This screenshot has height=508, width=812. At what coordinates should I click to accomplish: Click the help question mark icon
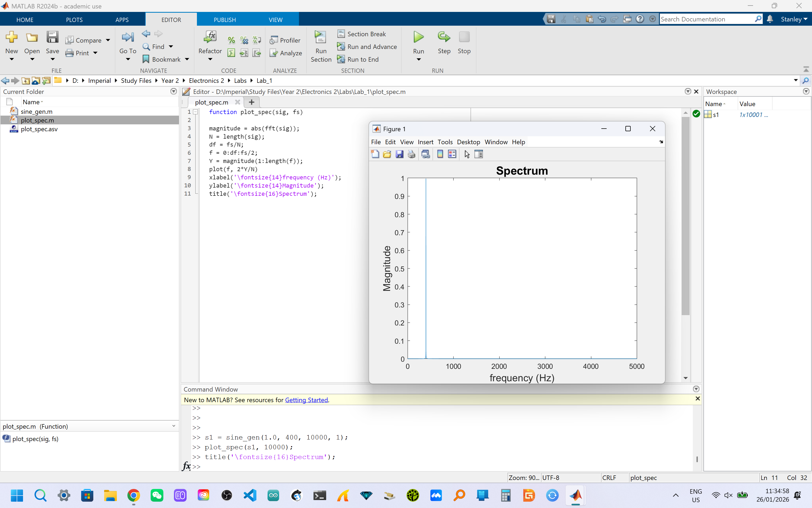(640, 19)
